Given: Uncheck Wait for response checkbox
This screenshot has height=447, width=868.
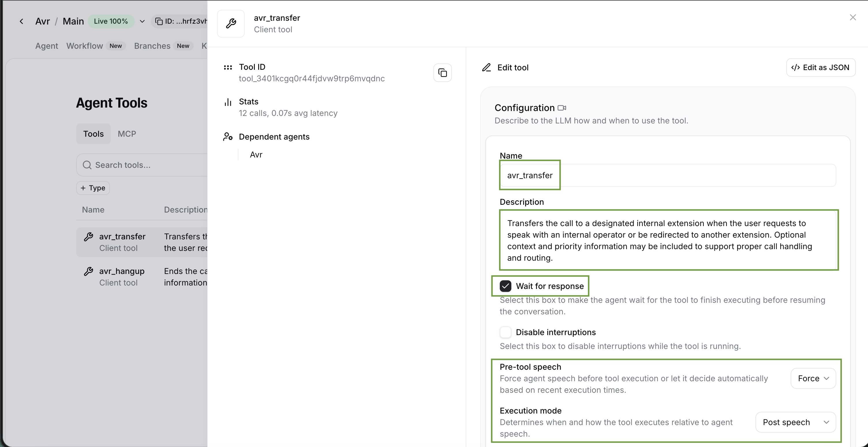Looking at the screenshot, I should coord(506,286).
